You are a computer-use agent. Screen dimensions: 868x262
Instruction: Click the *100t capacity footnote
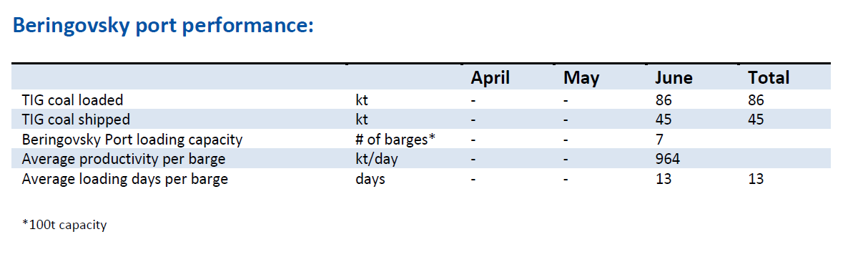click(64, 225)
